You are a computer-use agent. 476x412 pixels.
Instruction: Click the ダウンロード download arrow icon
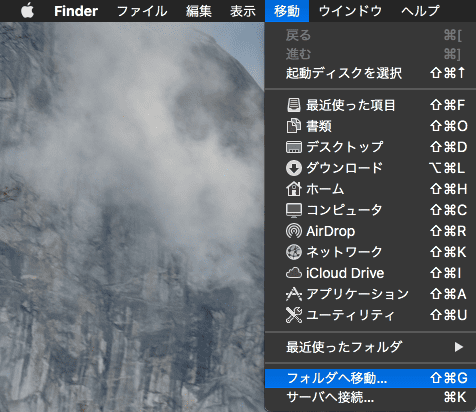pyautogui.click(x=294, y=168)
